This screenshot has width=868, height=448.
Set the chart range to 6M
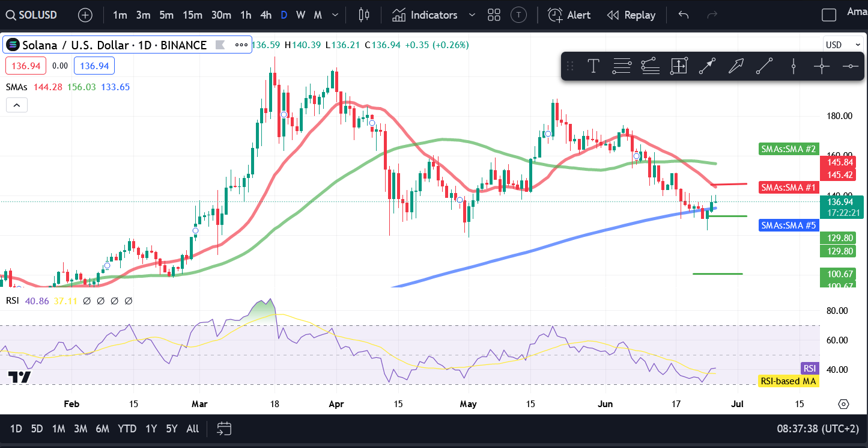(x=103, y=429)
